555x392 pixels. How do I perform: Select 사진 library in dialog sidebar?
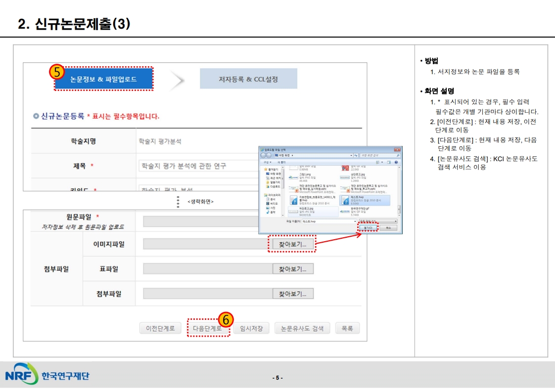click(271, 208)
